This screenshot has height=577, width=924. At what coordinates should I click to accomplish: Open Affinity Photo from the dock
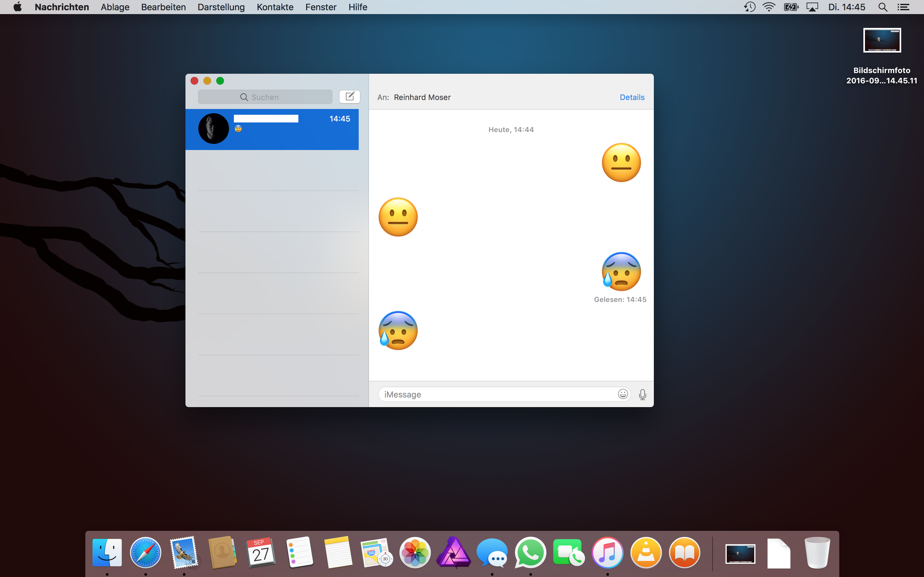click(454, 553)
